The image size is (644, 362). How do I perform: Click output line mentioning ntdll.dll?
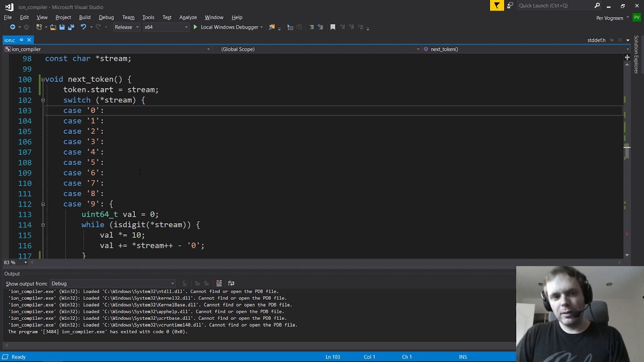click(x=143, y=292)
